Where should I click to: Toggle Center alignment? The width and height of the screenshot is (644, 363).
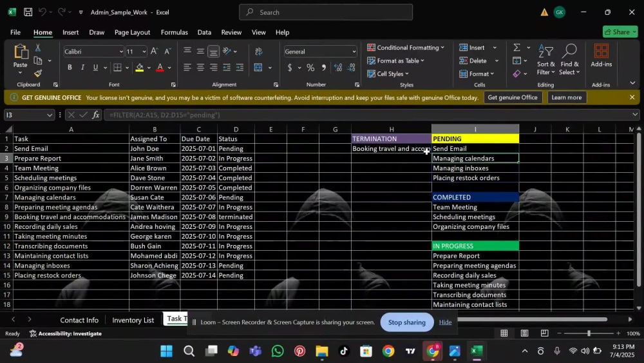point(200,68)
